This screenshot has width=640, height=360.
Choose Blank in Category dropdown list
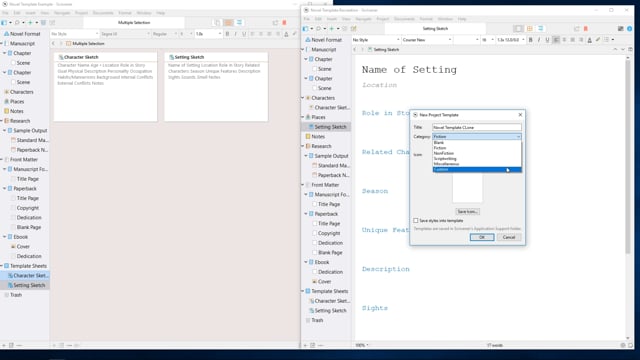(477, 142)
